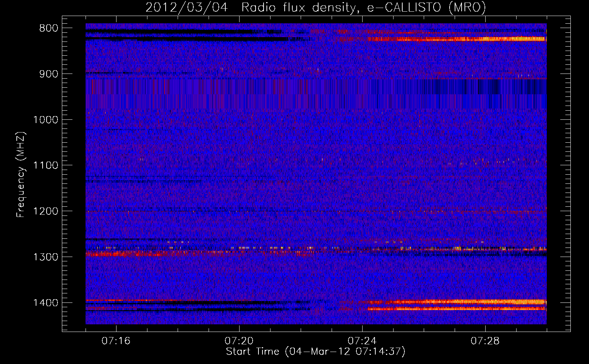Click the 'Frequency (MHZ)' axis label
This screenshot has height=364, width=589.
(21, 174)
